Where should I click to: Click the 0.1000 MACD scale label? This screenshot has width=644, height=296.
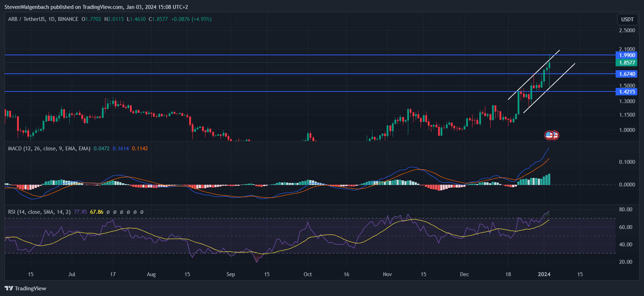pos(627,162)
